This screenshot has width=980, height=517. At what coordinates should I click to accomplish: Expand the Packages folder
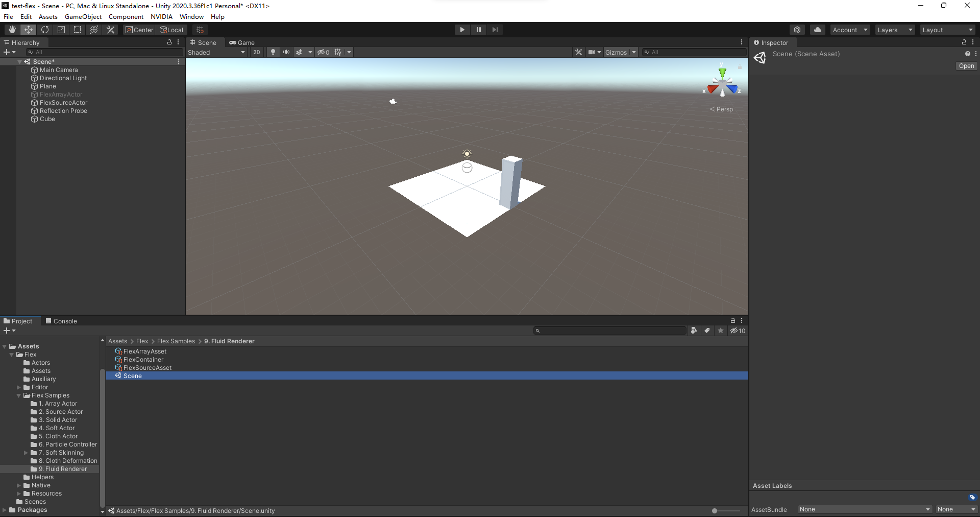(x=5, y=510)
